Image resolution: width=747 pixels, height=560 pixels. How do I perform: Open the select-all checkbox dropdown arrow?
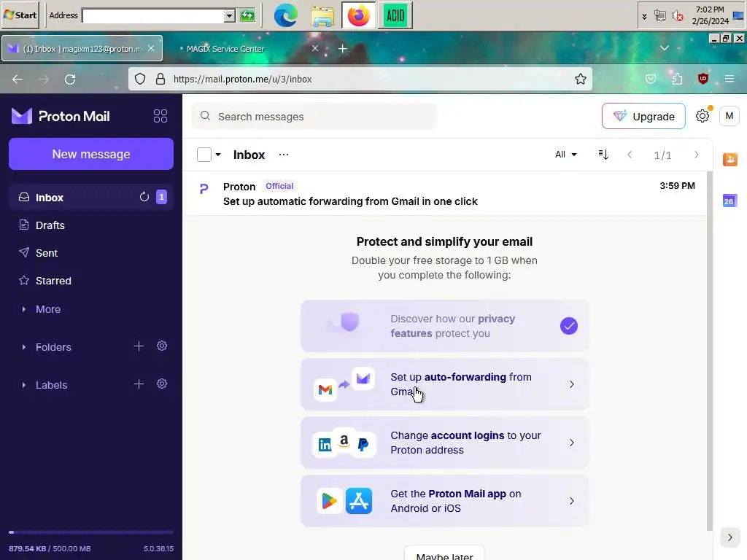click(217, 155)
